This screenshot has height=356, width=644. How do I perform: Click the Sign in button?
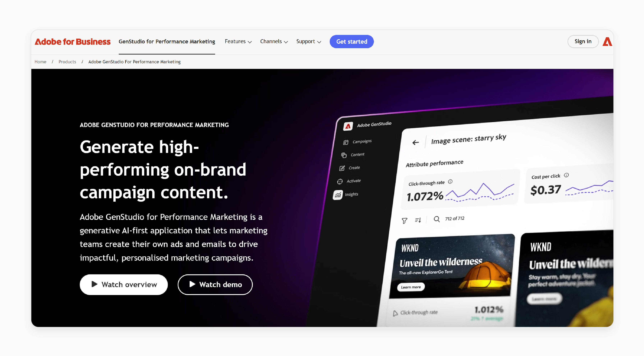tap(583, 41)
